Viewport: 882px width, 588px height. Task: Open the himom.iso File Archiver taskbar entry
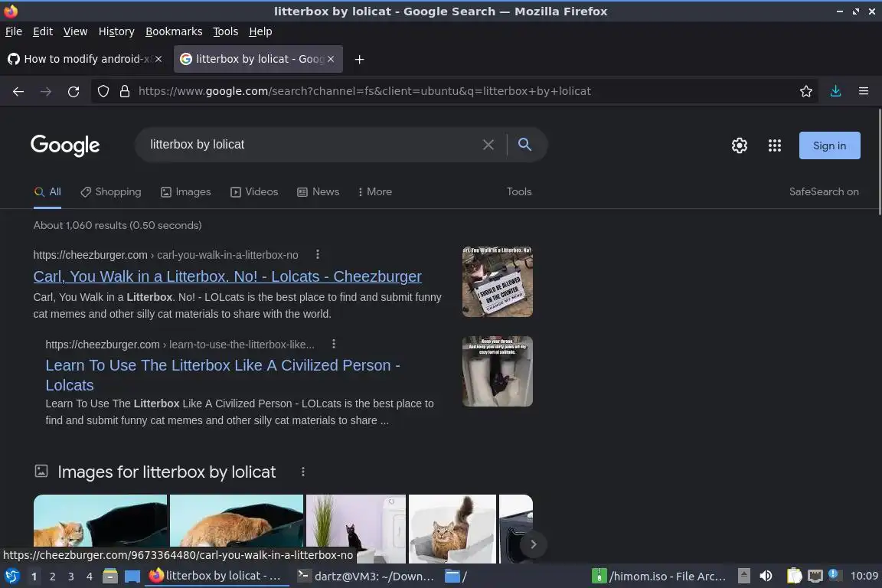[x=659, y=577]
